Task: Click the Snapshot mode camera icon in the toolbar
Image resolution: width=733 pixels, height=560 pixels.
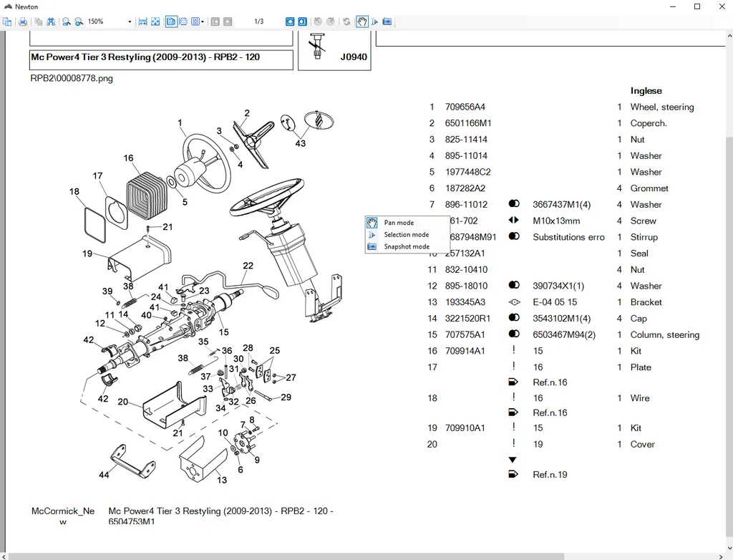Action: pos(387,21)
